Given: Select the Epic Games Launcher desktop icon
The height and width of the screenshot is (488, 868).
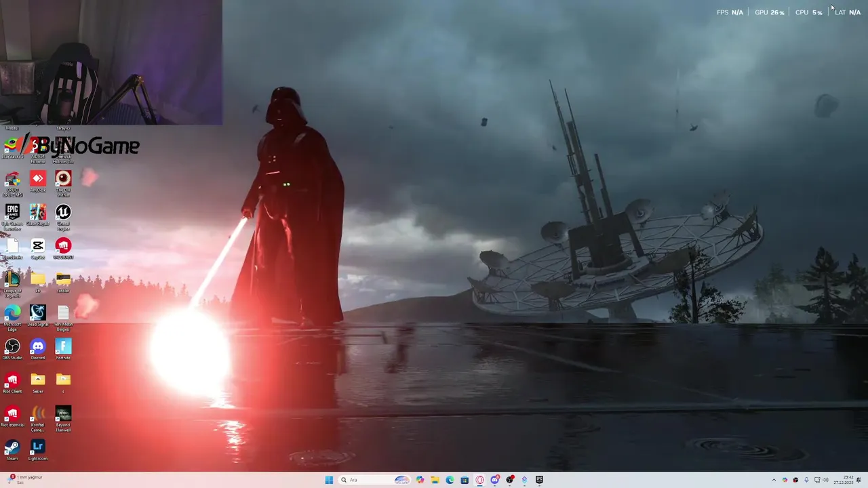Looking at the screenshot, I should click(x=12, y=217).
